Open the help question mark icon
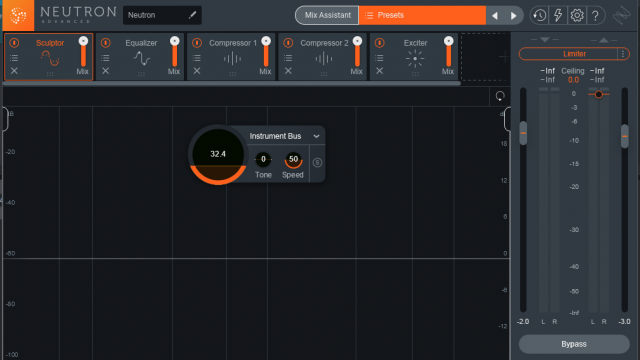640x360 pixels. coord(596,16)
